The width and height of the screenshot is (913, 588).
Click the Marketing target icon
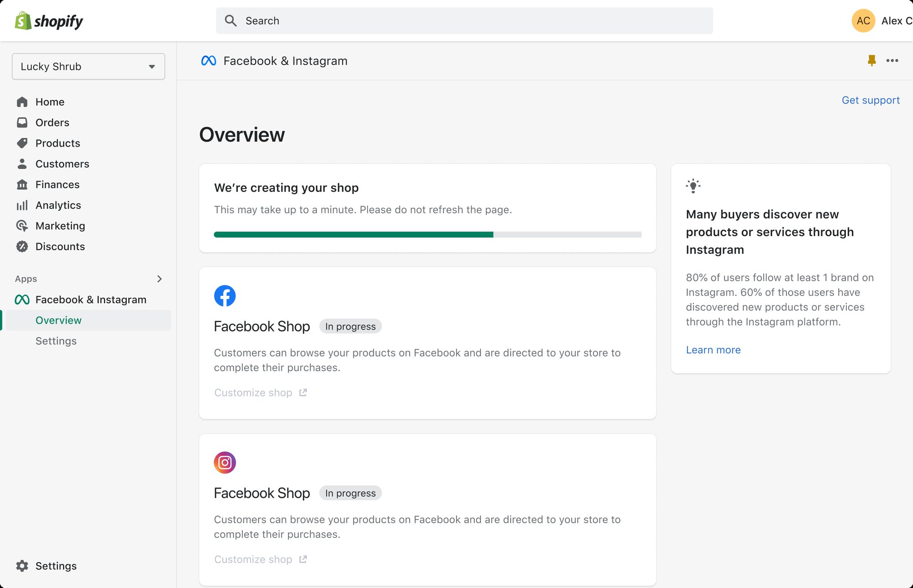pyautogui.click(x=22, y=226)
